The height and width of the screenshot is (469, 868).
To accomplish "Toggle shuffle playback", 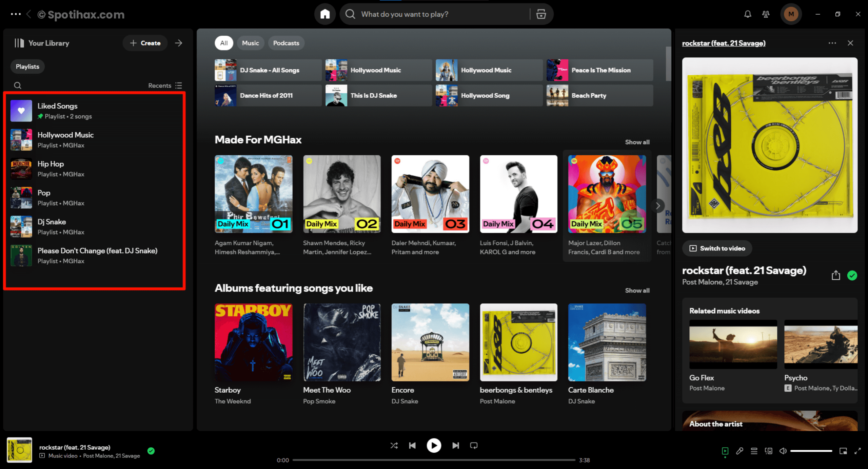I will click(x=394, y=445).
